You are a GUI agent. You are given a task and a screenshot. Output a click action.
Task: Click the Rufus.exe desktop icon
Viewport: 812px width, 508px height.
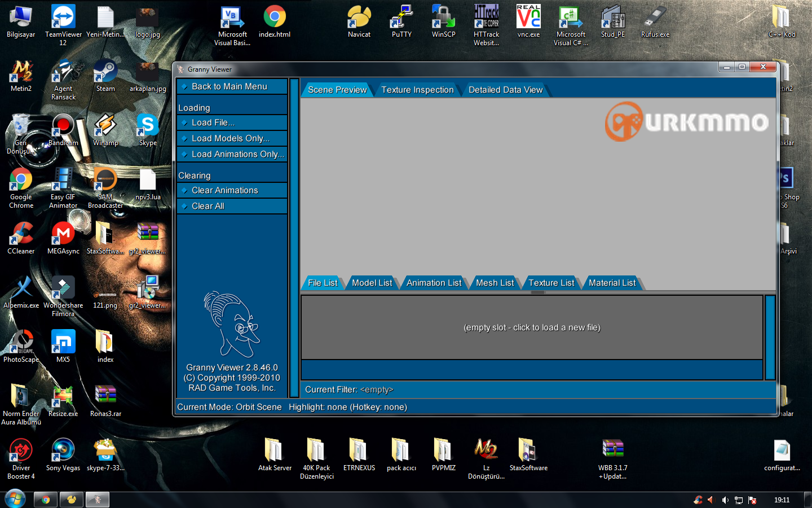tap(655, 22)
